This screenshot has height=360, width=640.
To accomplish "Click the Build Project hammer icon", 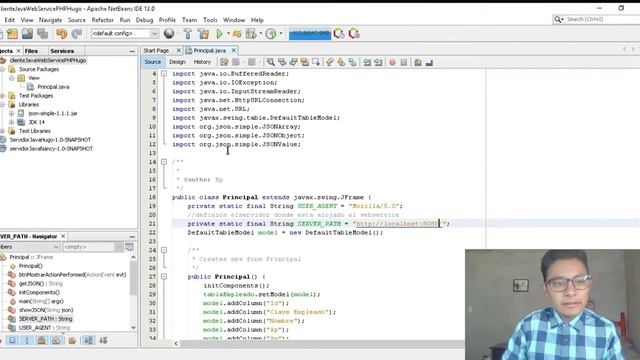I will click(x=188, y=34).
